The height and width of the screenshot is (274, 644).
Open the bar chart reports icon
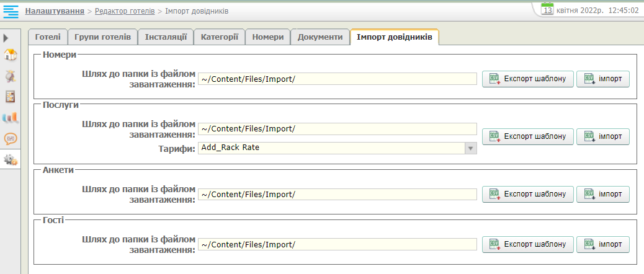point(10,118)
